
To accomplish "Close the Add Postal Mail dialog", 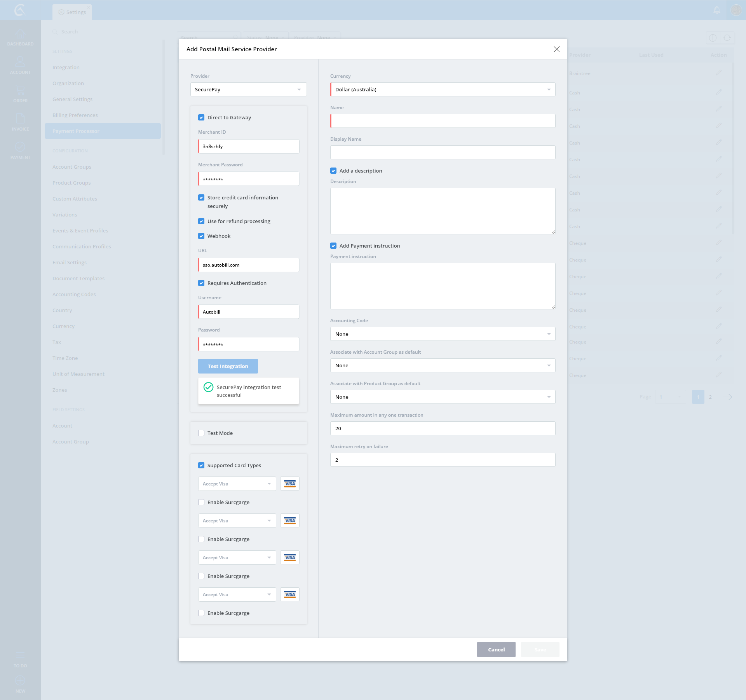I will [556, 49].
